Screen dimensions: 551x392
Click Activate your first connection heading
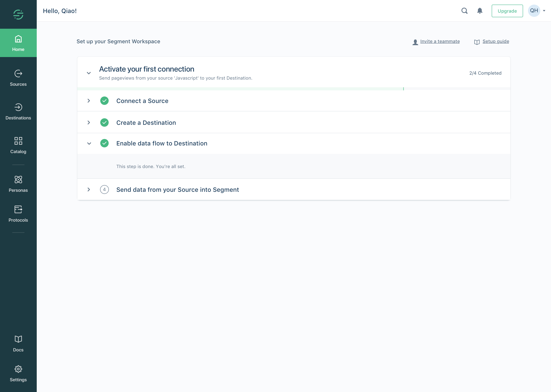coord(147,69)
